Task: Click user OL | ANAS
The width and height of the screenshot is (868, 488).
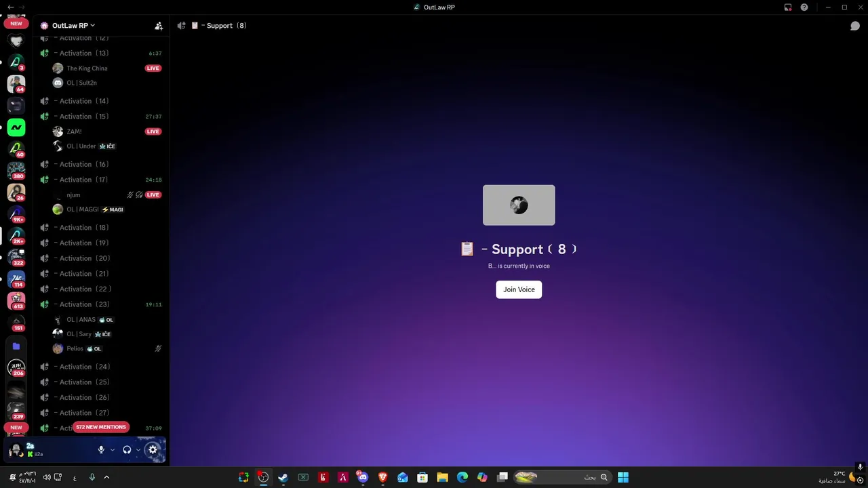Action: [107, 319]
